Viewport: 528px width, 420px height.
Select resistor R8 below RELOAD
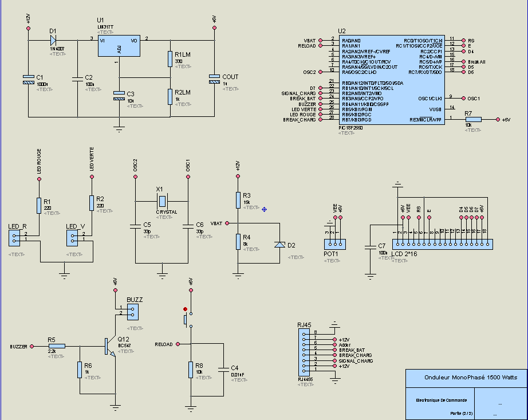pos(191,370)
